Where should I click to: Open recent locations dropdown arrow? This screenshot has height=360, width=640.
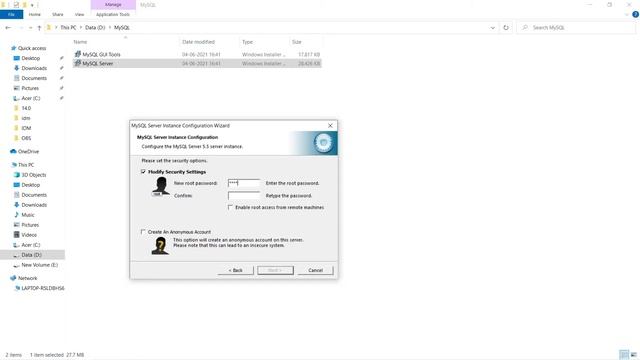[x=31, y=28]
